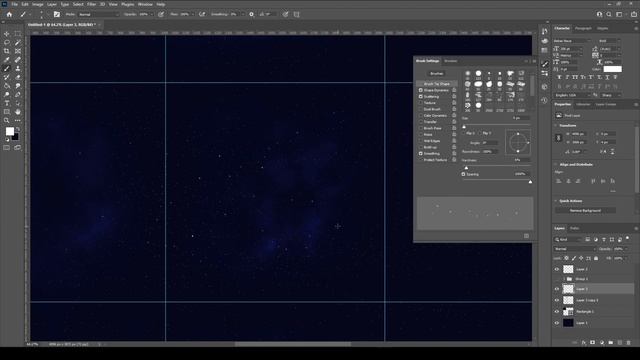Select the Zoom tool in toolbox

coord(7,120)
